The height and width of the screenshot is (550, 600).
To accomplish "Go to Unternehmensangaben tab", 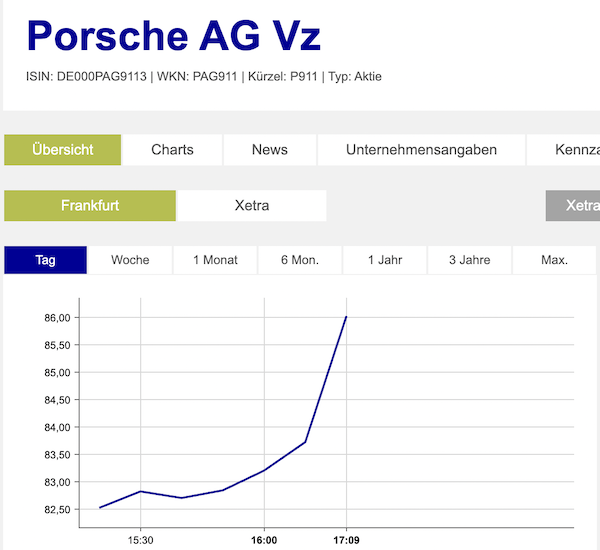I will [x=421, y=150].
